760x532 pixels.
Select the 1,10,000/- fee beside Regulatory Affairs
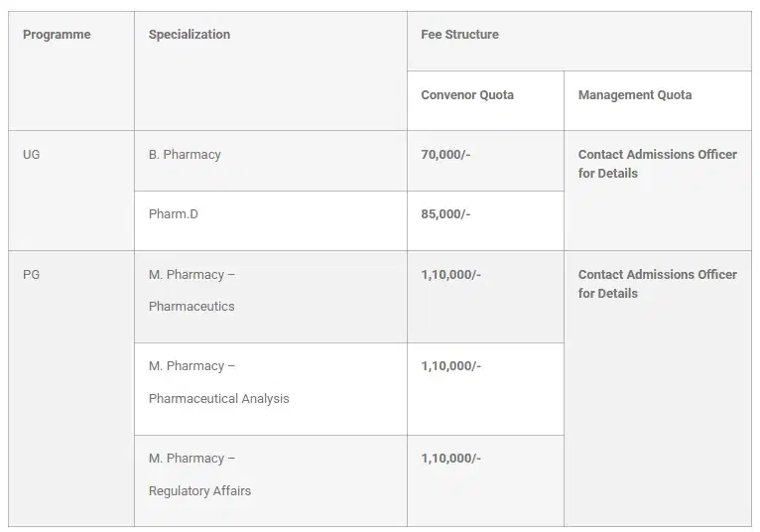[450, 459]
